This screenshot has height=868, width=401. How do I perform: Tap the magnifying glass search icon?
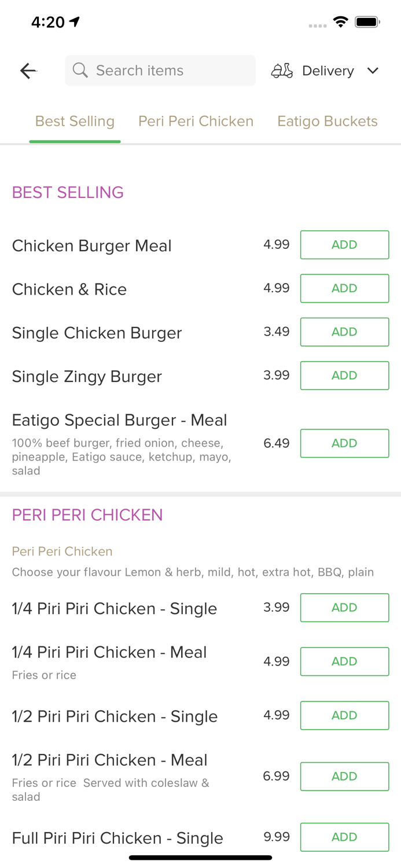(x=80, y=70)
